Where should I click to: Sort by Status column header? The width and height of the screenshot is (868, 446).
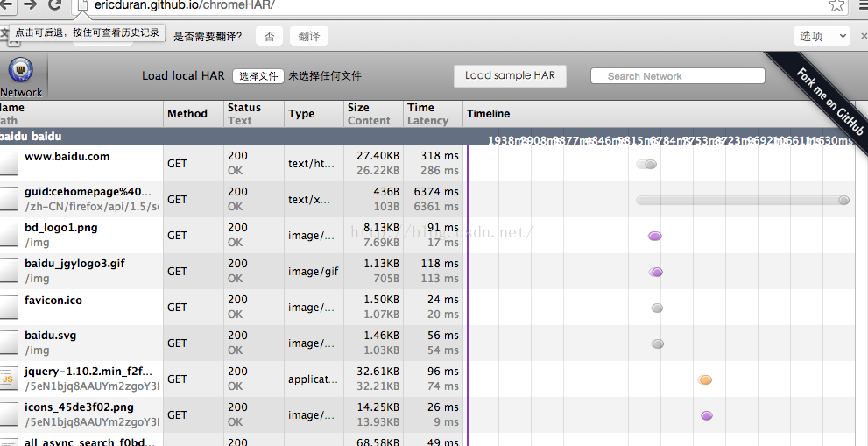tap(254, 114)
